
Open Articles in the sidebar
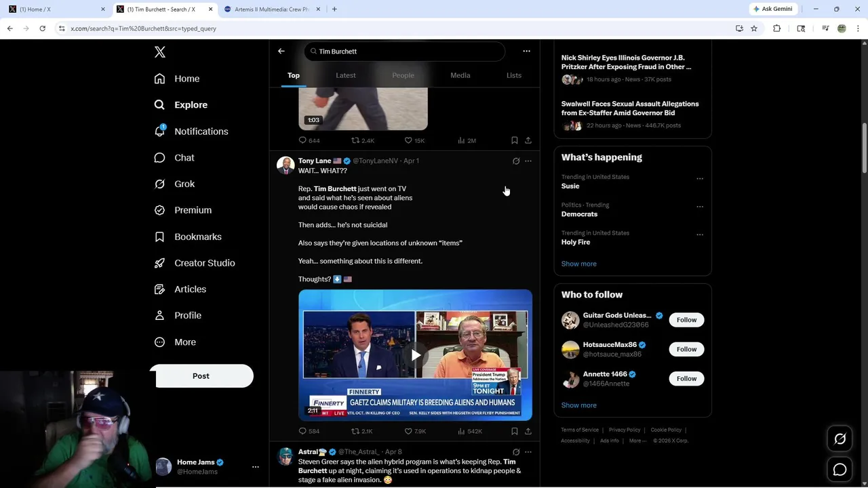pos(180,289)
